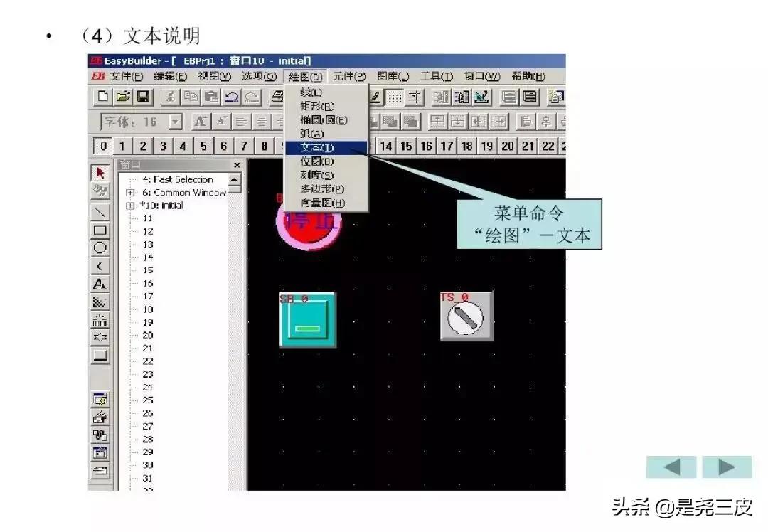Toggle bold text formatting icon
This screenshot has height=532, width=768.
pos(201,122)
